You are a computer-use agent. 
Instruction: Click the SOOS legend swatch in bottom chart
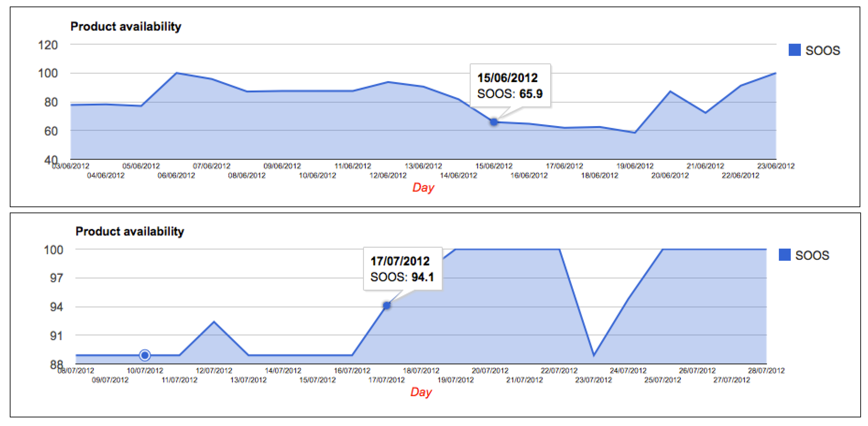coord(784,255)
